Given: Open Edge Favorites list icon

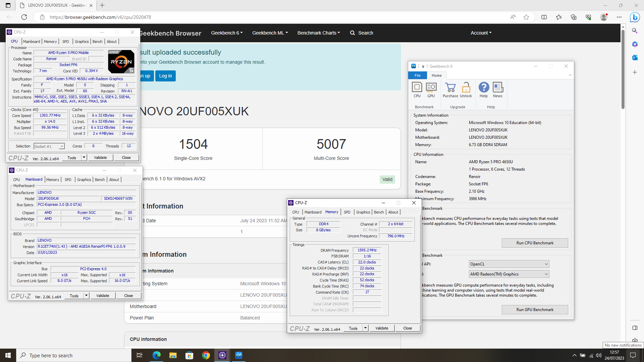Looking at the screenshot, I should point(559,17).
